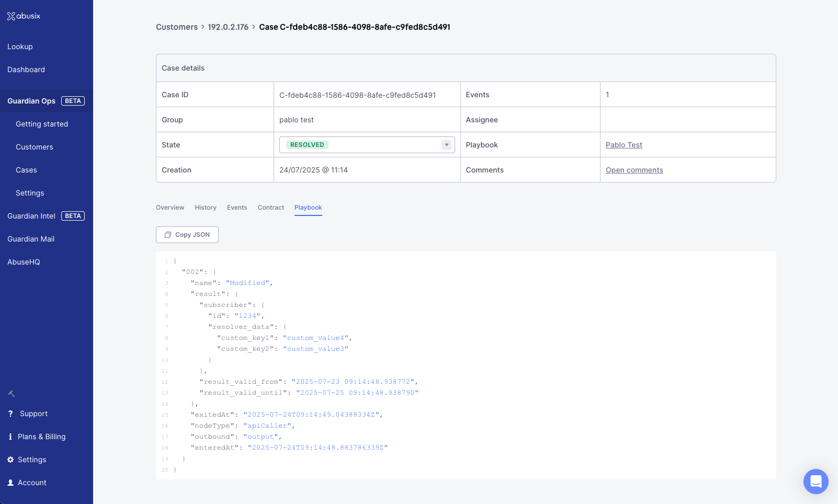The height and width of the screenshot is (504, 838).
Task: Click the JSON value "output"
Action: 261,437
